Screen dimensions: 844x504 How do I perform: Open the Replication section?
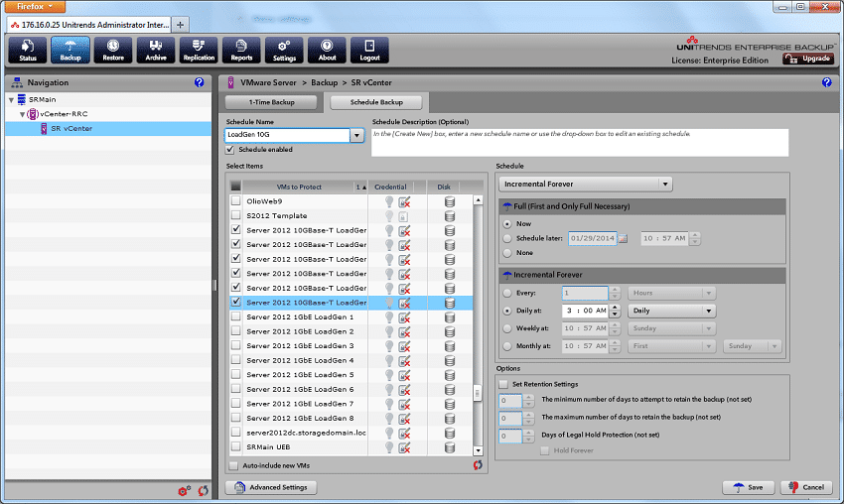click(x=199, y=51)
